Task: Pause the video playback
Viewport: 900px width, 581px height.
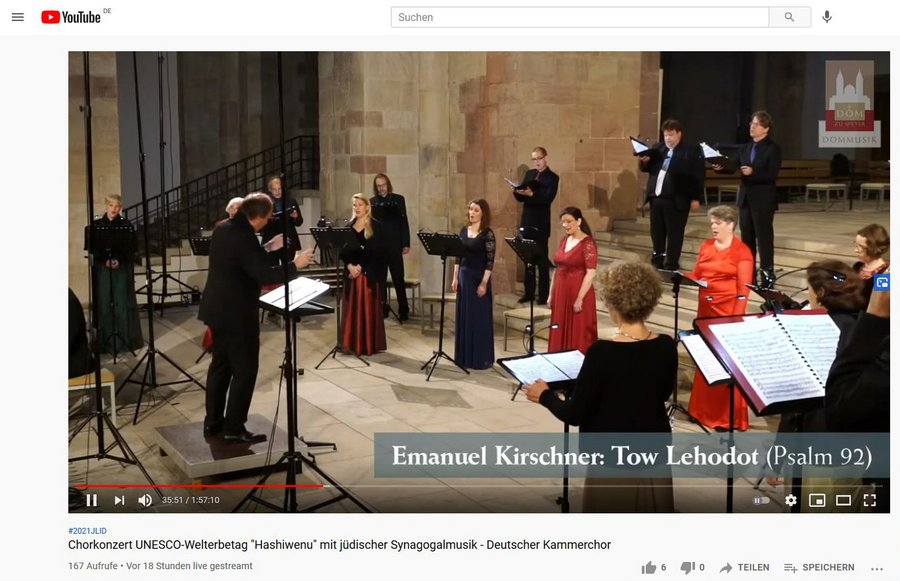Action: pyautogui.click(x=92, y=500)
